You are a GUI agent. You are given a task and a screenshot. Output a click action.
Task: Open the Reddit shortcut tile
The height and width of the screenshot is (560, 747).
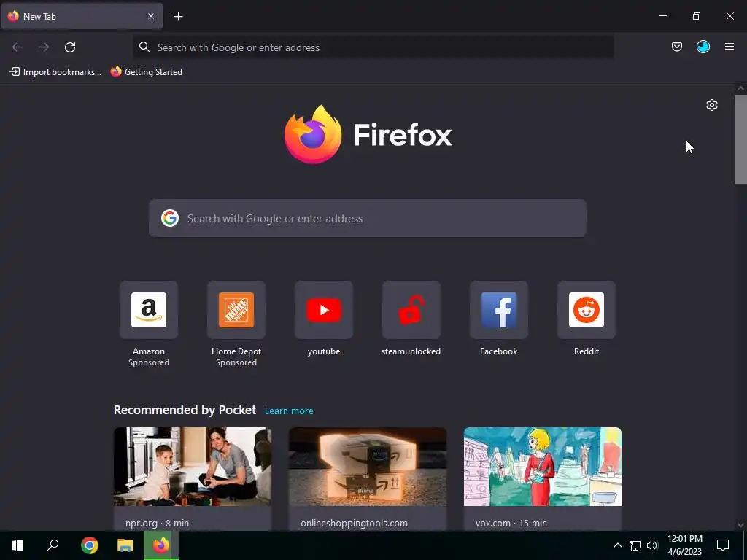pyautogui.click(x=587, y=310)
